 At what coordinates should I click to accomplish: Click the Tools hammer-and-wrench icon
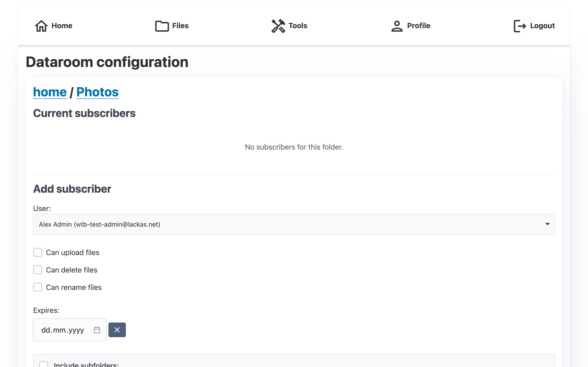click(278, 26)
